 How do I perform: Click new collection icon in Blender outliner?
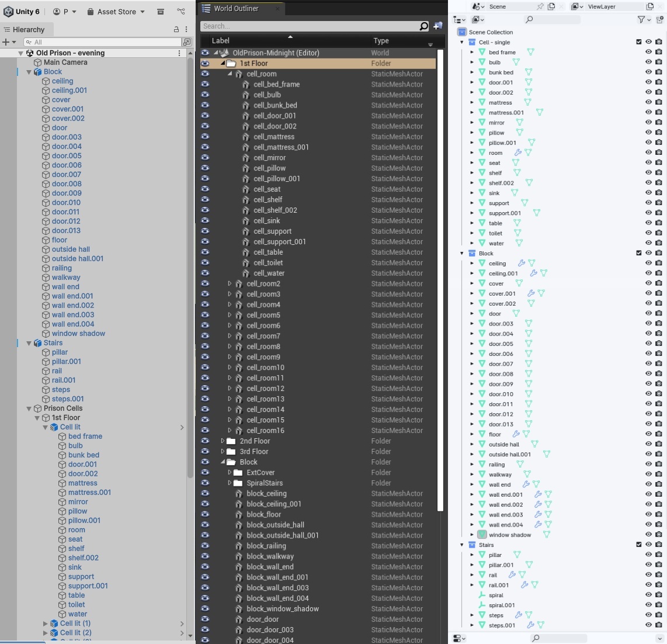coord(659,20)
